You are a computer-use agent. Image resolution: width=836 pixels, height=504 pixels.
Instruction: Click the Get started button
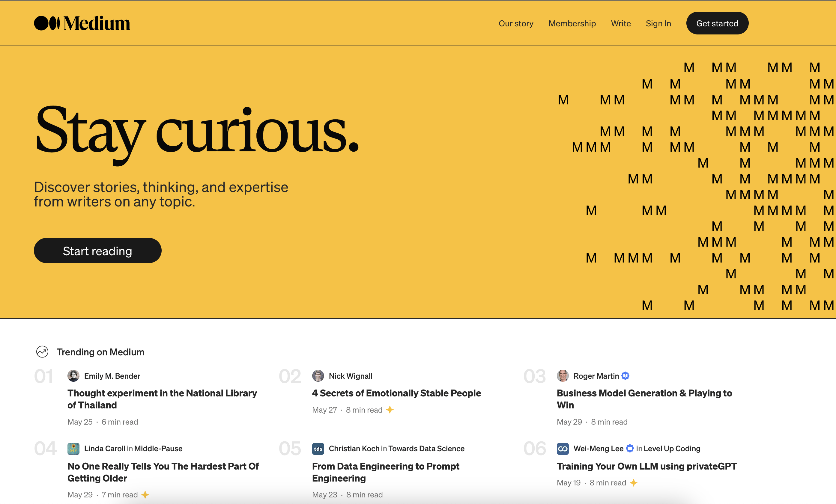(717, 23)
